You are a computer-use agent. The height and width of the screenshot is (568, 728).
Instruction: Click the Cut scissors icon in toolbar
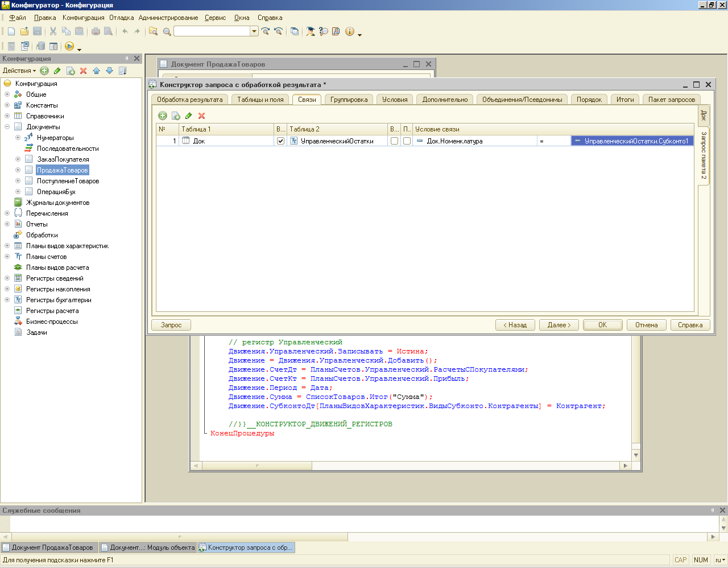tap(53, 31)
